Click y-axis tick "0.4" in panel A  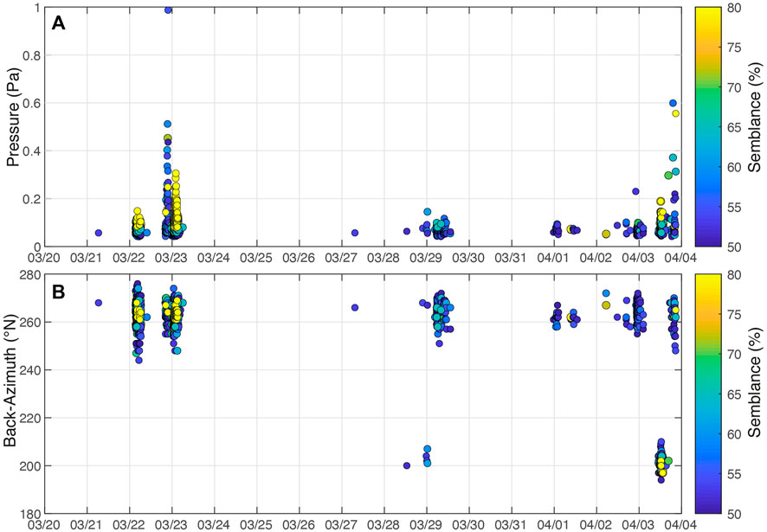pyautogui.click(x=30, y=151)
